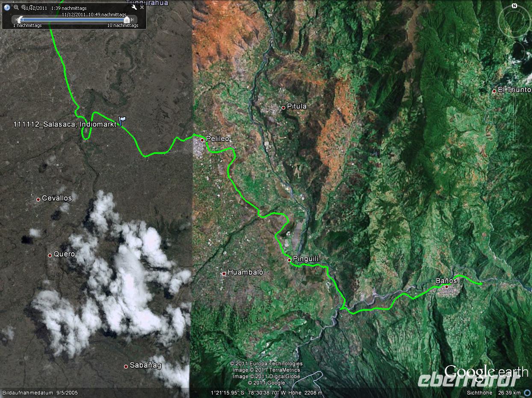Step time slider forward with right arrow
Viewport: 532px width, 398px height.
(x=132, y=20)
